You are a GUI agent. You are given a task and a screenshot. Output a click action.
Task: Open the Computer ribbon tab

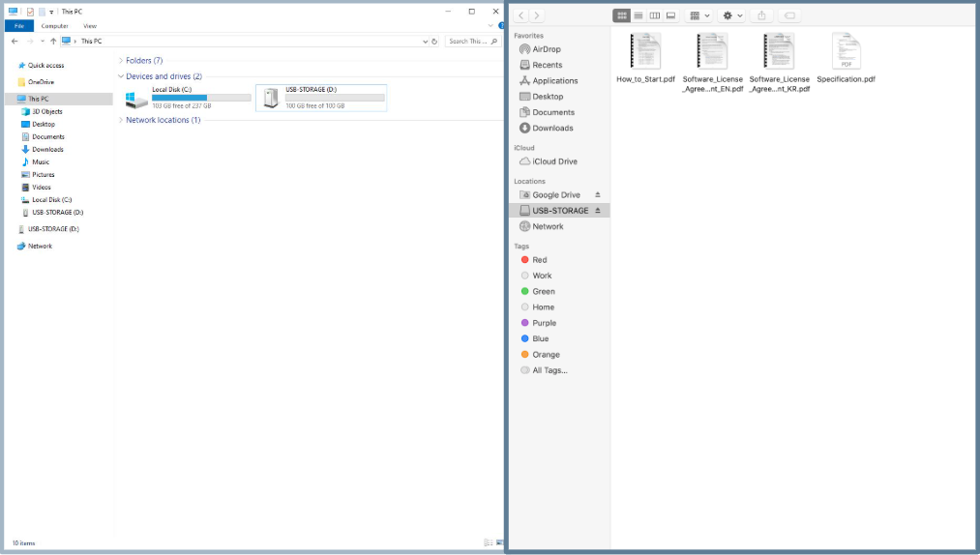point(54,26)
